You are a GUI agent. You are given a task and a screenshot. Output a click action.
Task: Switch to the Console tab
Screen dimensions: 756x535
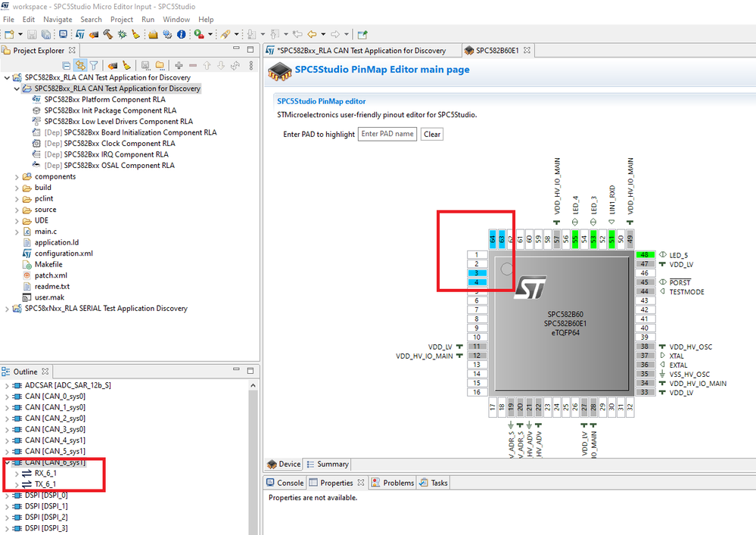[x=285, y=483]
